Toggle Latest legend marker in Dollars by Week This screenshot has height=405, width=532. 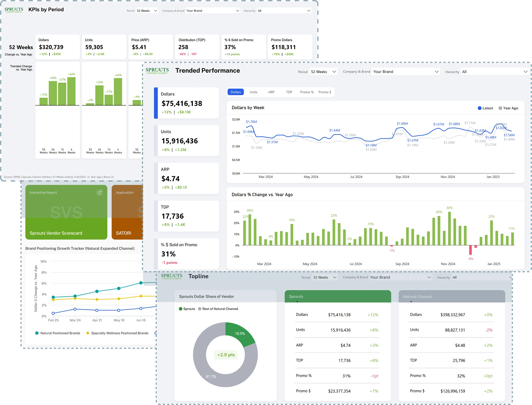click(480, 108)
